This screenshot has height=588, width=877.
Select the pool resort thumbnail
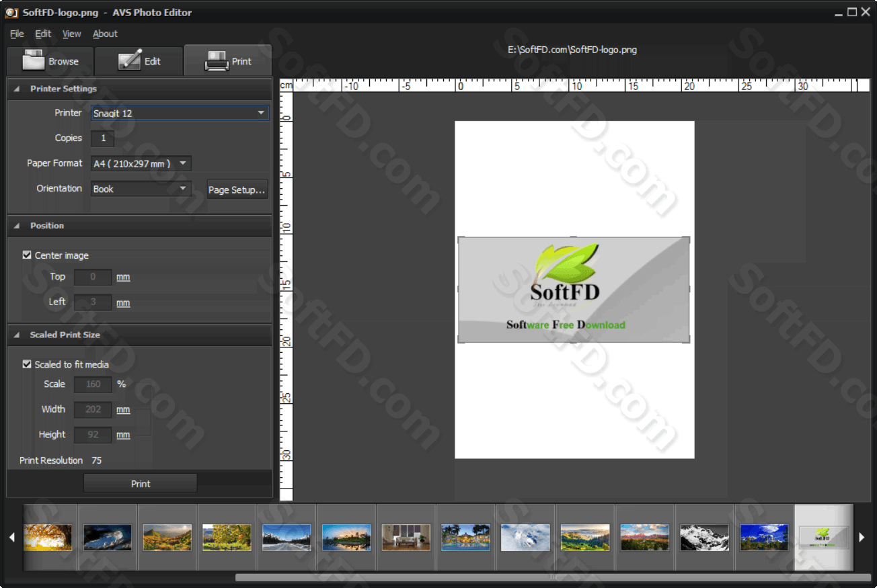pyautogui.click(x=466, y=537)
